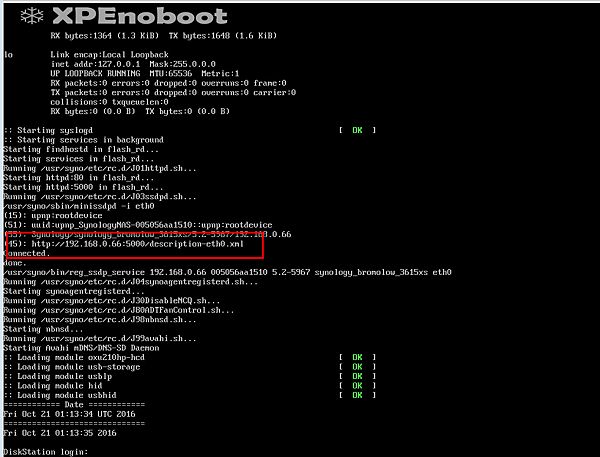The height and width of the screenshot is (457, 600).
Task: Click 'Starting services in flash_rd...' line
Action: click(78, 159)
